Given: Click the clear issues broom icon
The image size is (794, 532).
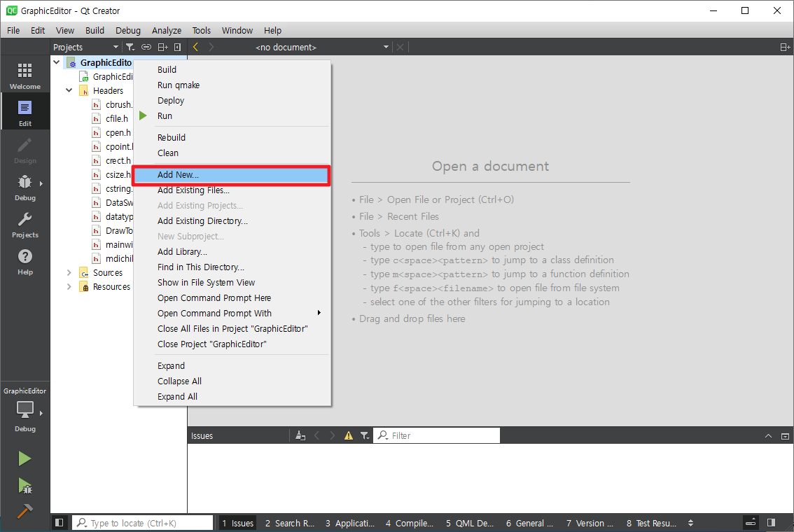Looking at the screenshot, I should [x=300, y=435].
